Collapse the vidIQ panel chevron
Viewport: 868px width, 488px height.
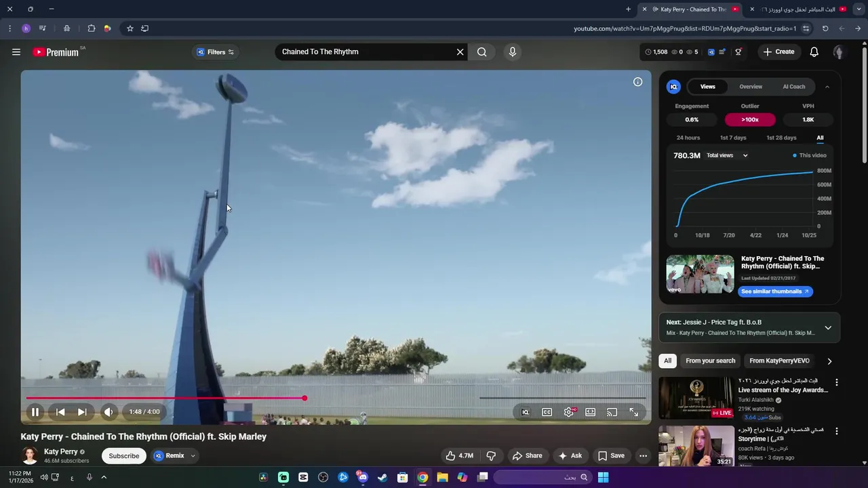[827, 87]
